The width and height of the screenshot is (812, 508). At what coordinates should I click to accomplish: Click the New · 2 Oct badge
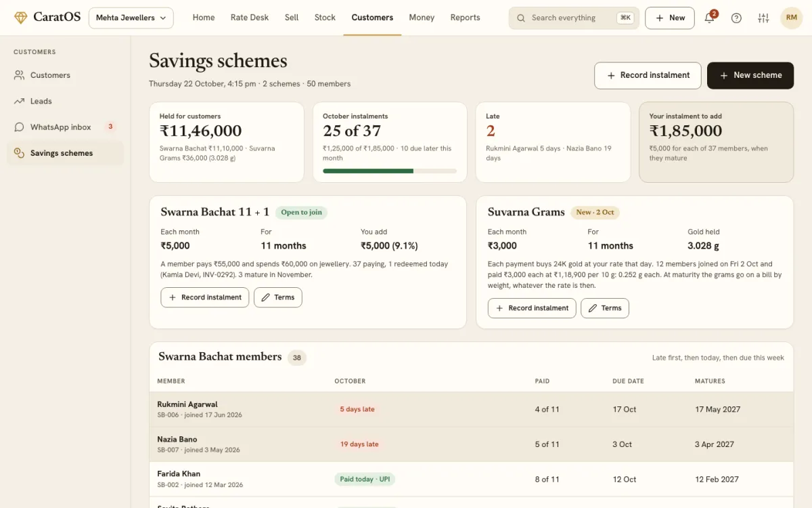pos(595,212)
